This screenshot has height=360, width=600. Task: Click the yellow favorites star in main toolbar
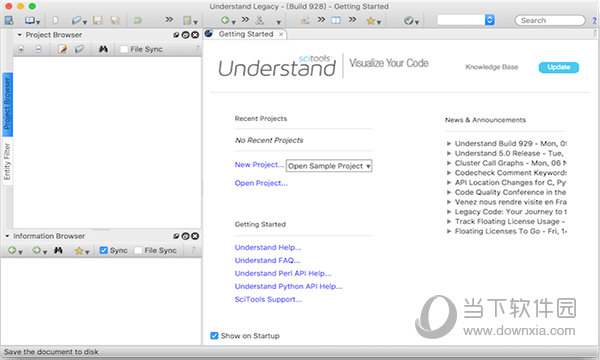tap(370, 21)
